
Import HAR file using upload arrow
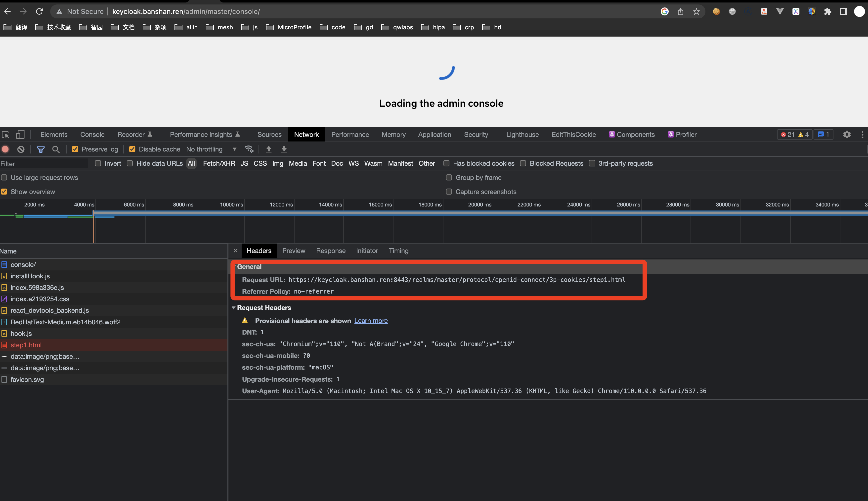(x=268, y=149)
